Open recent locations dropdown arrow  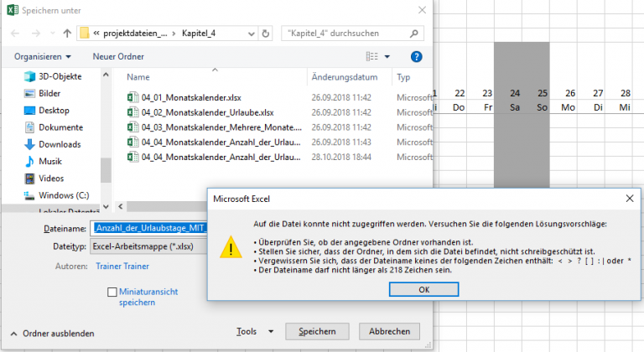(x=52, y=34)
